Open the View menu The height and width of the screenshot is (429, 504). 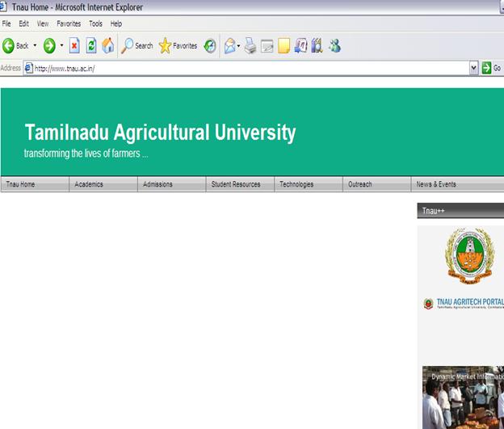(x=43, y=23)
